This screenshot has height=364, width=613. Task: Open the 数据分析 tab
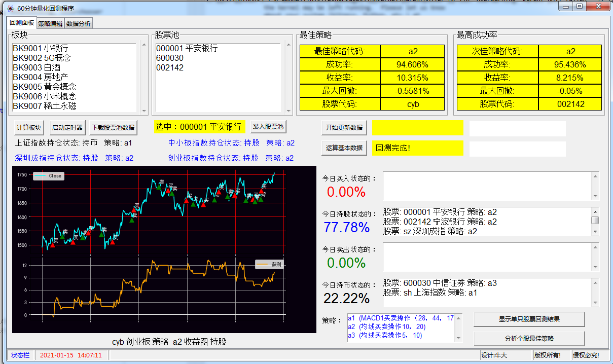point(79,23)
